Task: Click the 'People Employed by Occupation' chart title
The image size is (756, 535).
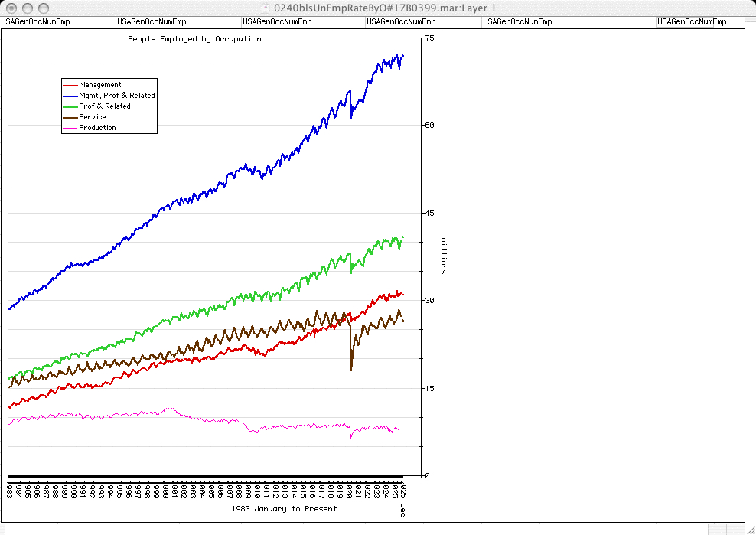Action: pyautogui.click(x=194, y=39)
